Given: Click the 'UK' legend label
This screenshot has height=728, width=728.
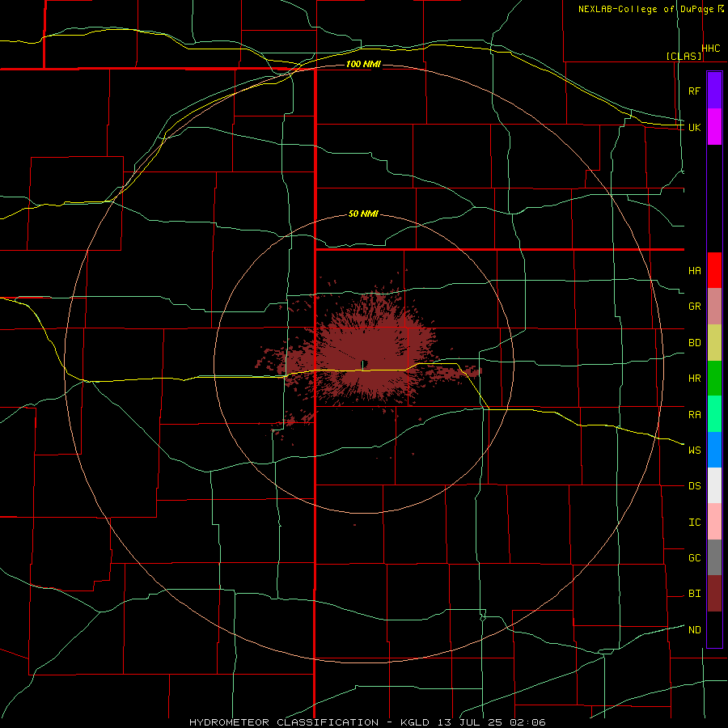Looking at the screenshot, I should tap(695, 127).
